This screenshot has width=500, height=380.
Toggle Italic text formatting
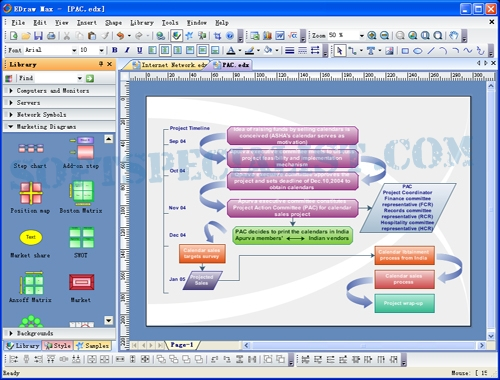[127, 50]
